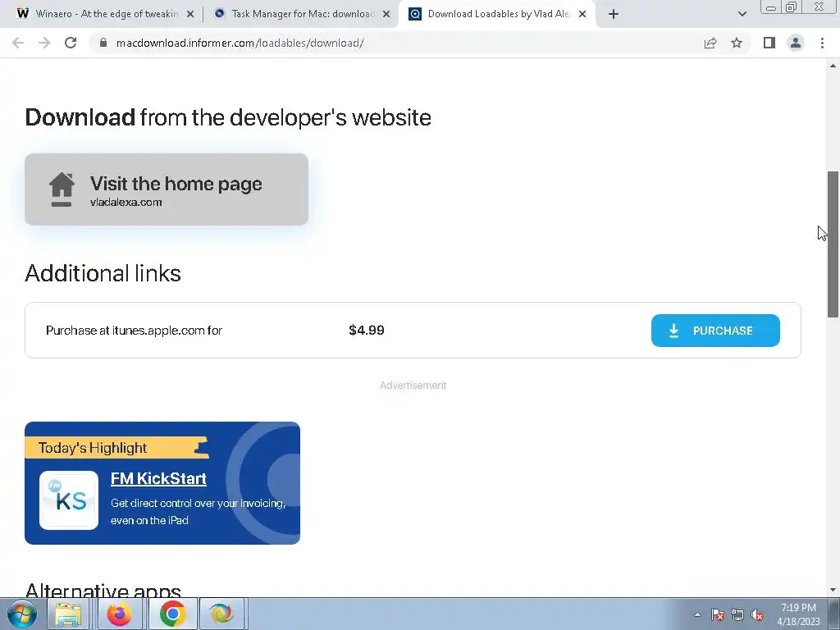Click the page vertical scrollbar thumb

tap(833, 244)
